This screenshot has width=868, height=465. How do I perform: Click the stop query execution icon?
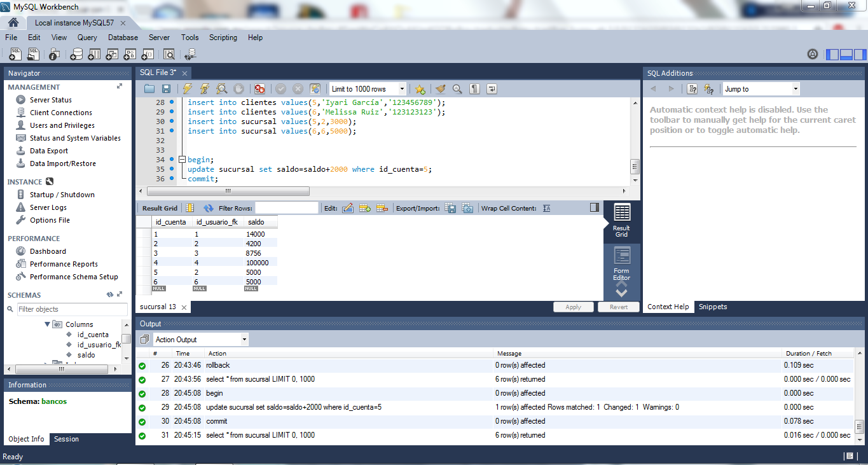coord(239,88)
